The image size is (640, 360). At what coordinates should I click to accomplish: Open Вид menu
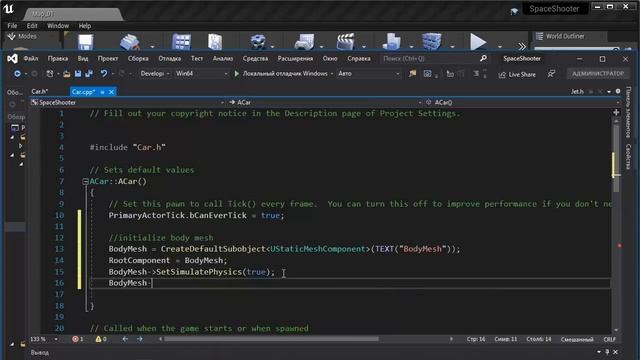[83, 58]
